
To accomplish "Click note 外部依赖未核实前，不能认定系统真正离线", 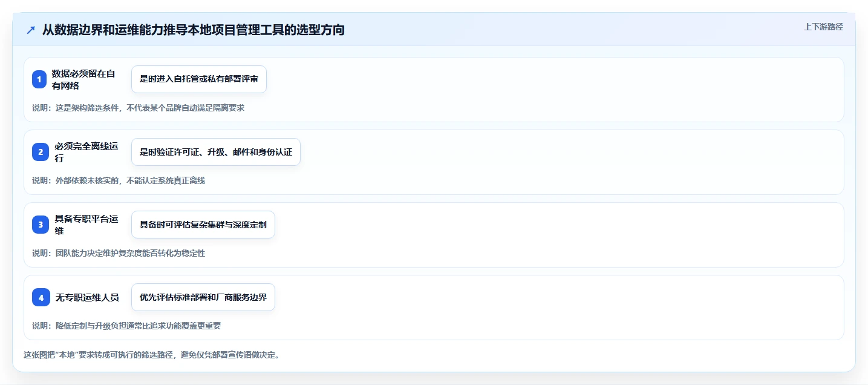I will point(119,180).
